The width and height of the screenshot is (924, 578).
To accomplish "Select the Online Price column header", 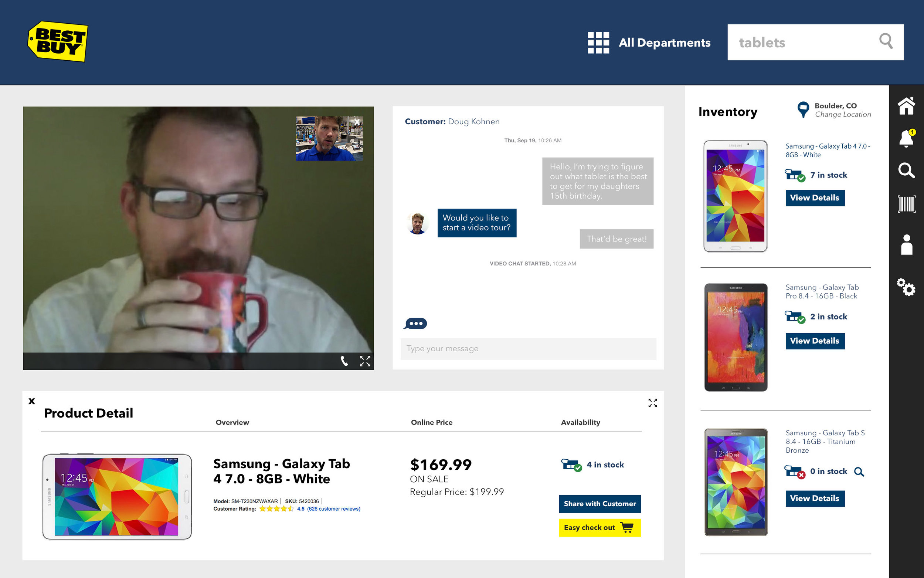I will 432,422.
